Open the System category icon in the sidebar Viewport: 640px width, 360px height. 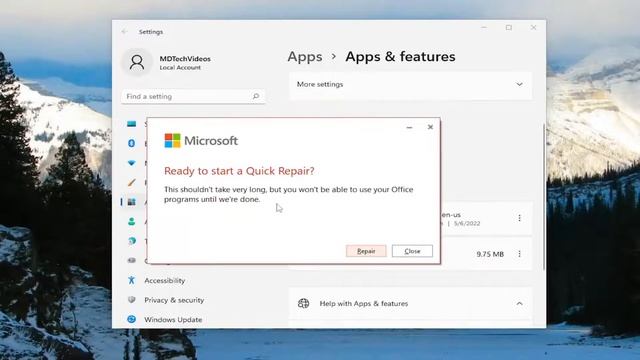[131, 124]
